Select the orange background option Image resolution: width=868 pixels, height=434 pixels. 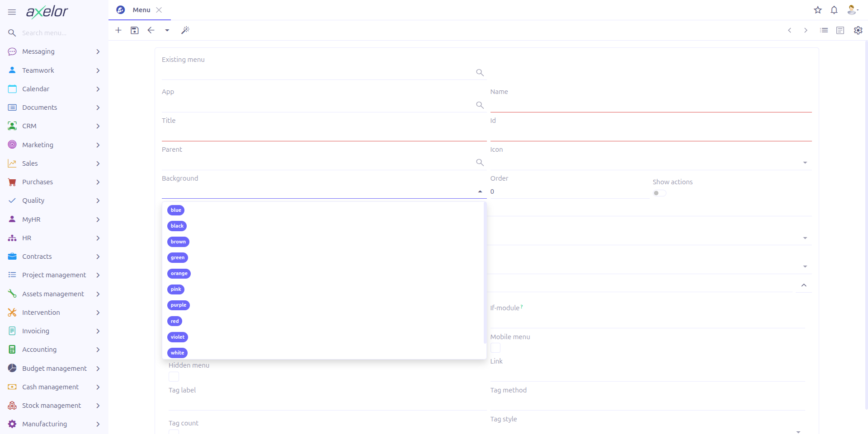pos(179,274)
